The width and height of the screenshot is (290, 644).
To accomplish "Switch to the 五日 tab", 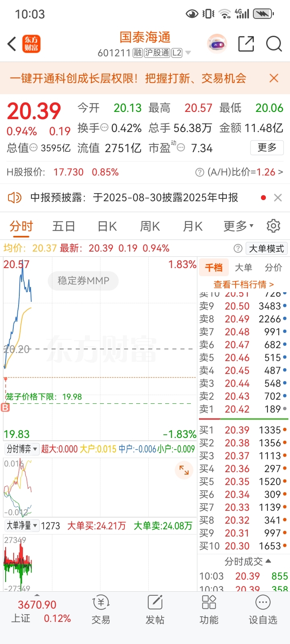I will click(x=64, y=226).
